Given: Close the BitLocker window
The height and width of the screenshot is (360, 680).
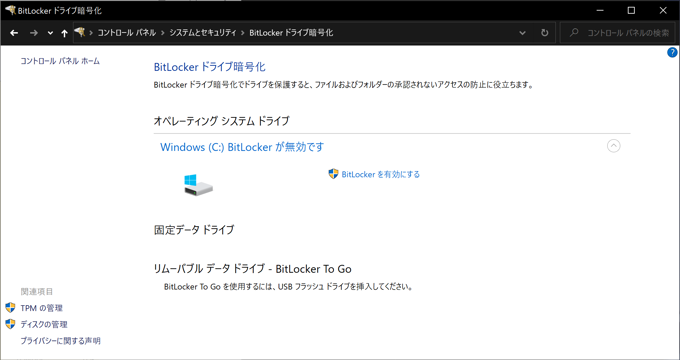Looking at the screenshot, I should coord(663,10).
